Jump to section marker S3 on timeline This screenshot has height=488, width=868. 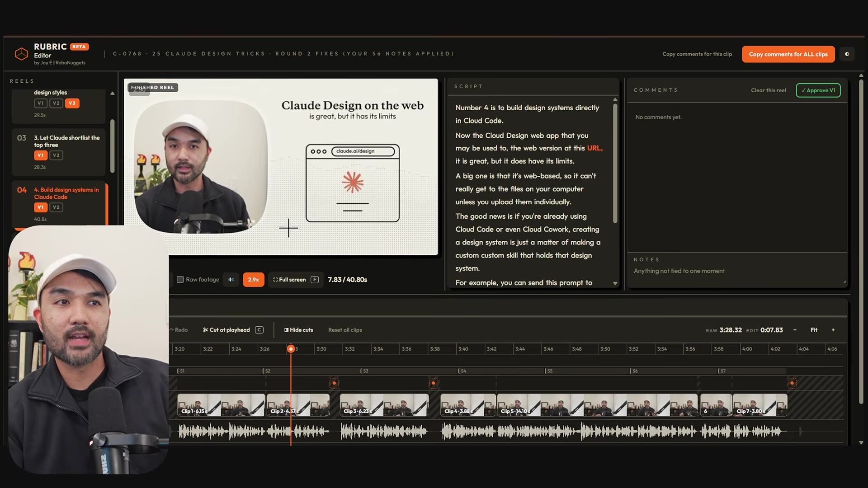[x=364, y=371]
